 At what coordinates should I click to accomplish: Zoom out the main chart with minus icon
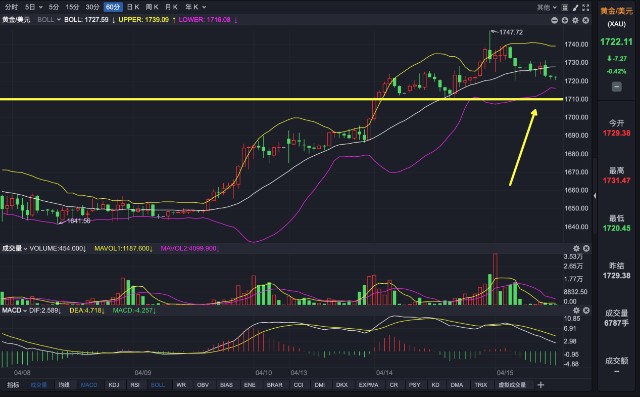554,20
